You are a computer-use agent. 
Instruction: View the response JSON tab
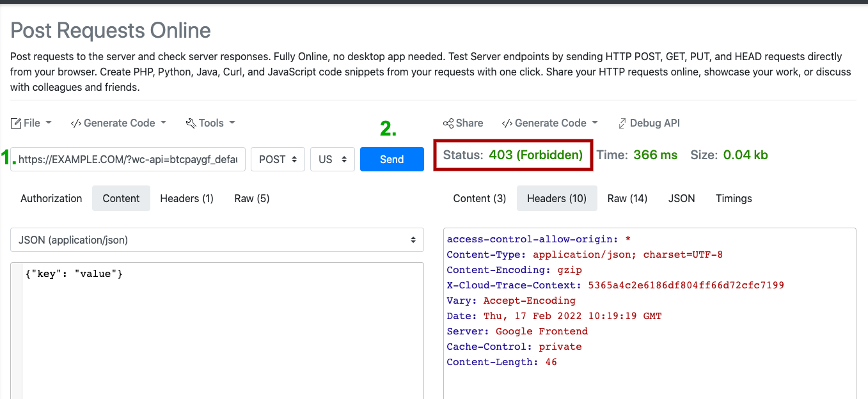[x=681, y=198]
